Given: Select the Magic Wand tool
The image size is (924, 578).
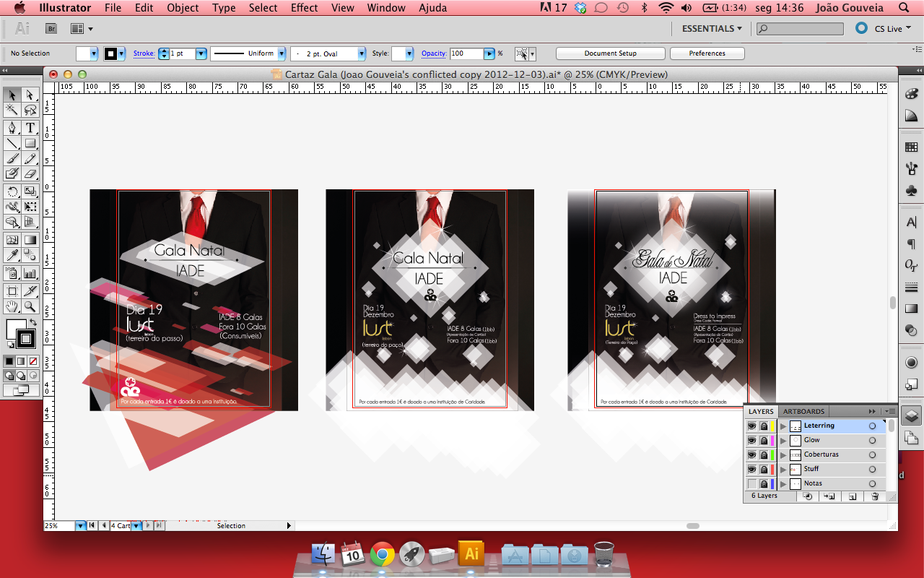Looking at the screenshot, I should point(12,111).
